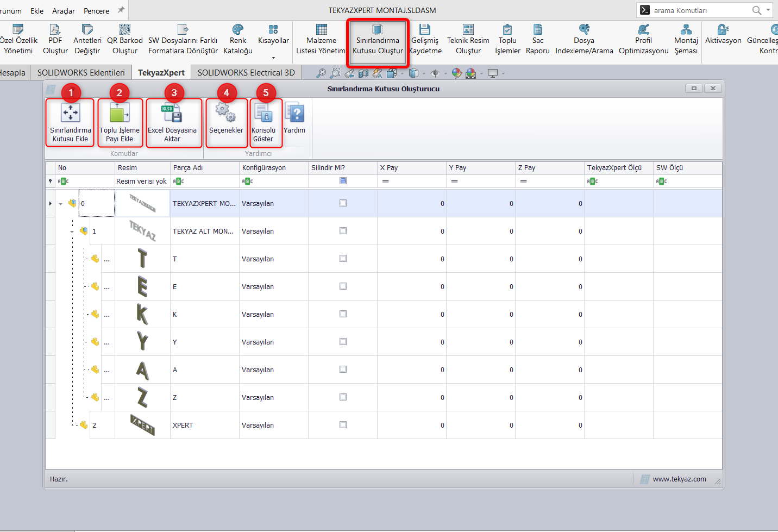
Task: Open Z Pay filter operator
Action: point(523,181)
